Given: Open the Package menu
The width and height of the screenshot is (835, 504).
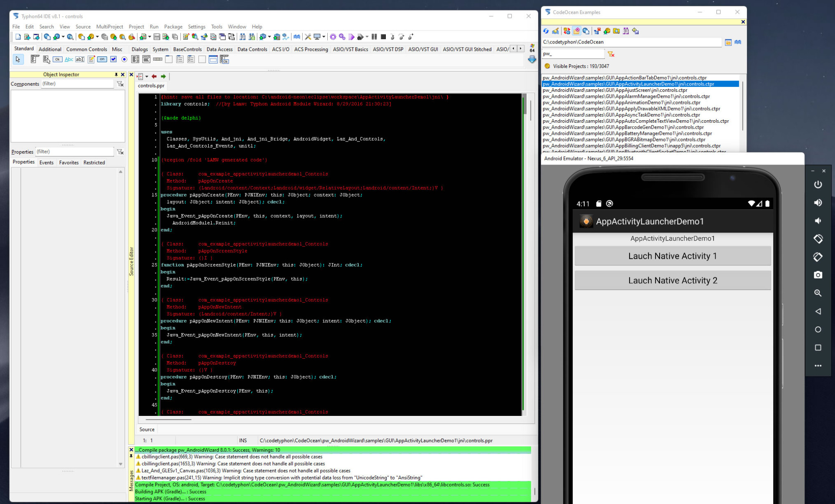Looking at the screenshot, I should click(x=173, y=27).
